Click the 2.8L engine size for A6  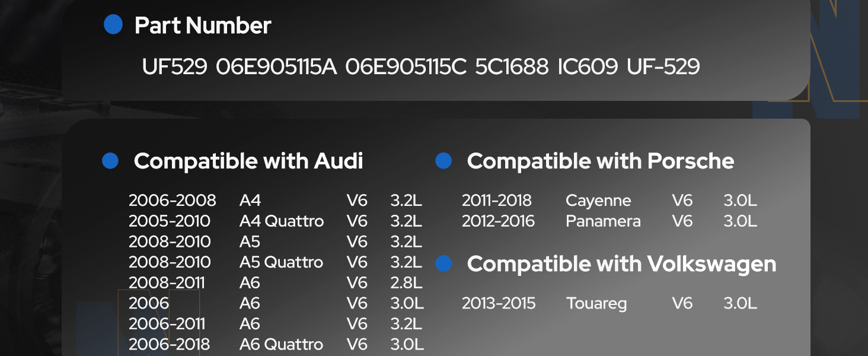pos(406,283)
